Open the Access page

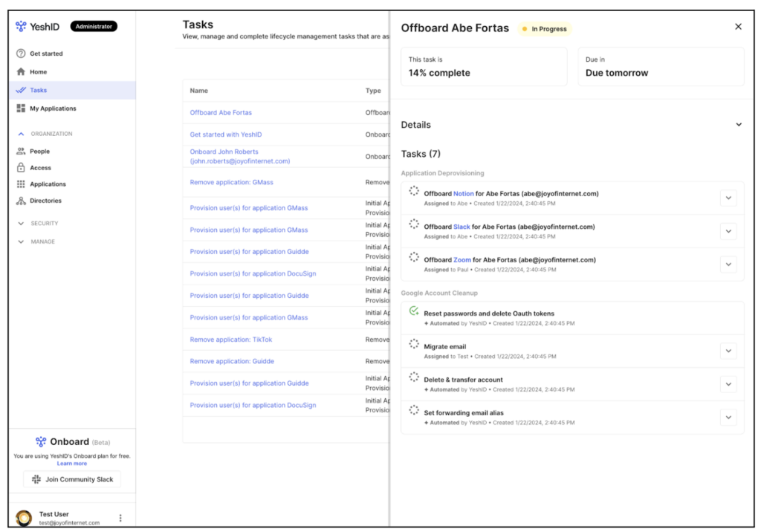[x=72, y=167]
